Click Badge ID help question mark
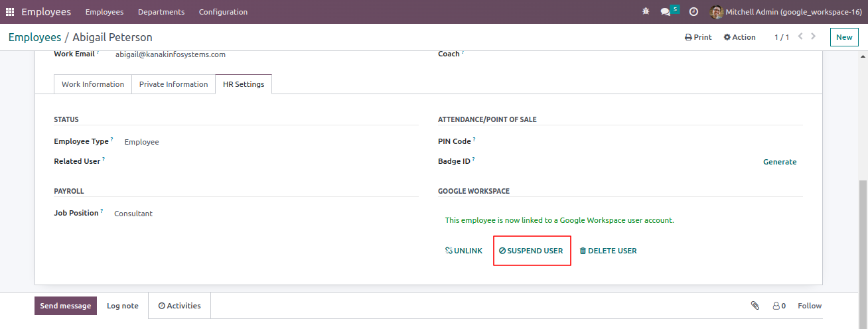This screenshot has height=329, width=868. (474, 159)
